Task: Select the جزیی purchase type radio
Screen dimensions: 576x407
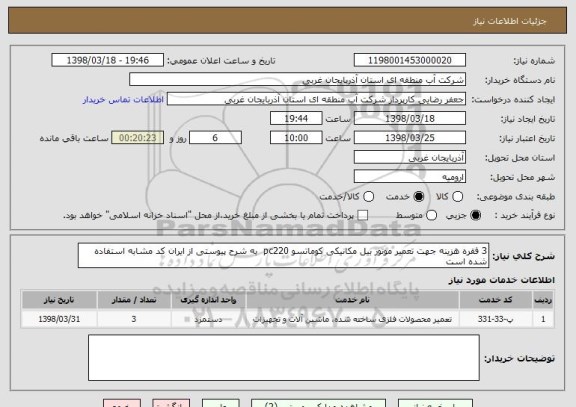Action: tap(475, 215)
